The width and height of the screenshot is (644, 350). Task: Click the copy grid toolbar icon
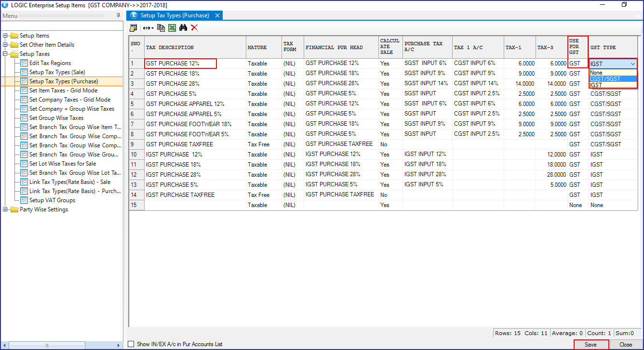161,28
